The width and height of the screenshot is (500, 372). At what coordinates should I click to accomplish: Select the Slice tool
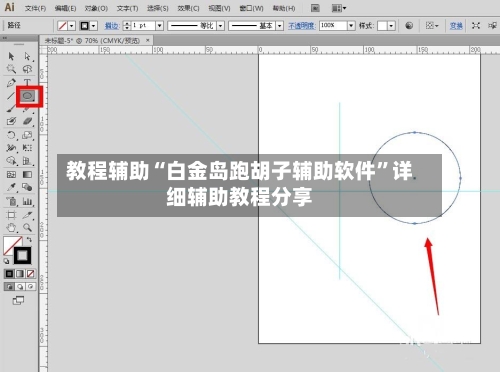click(27, 215)
